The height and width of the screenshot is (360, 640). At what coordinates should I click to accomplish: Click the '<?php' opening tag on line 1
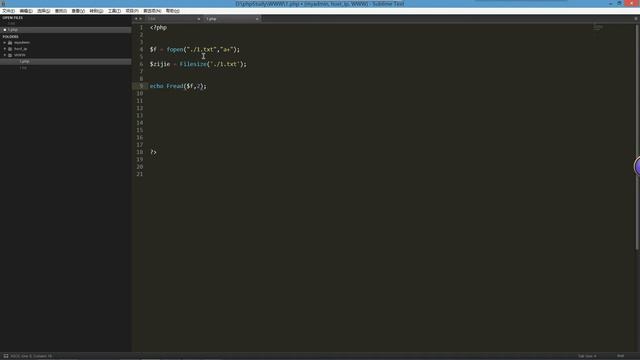point(158,27)
